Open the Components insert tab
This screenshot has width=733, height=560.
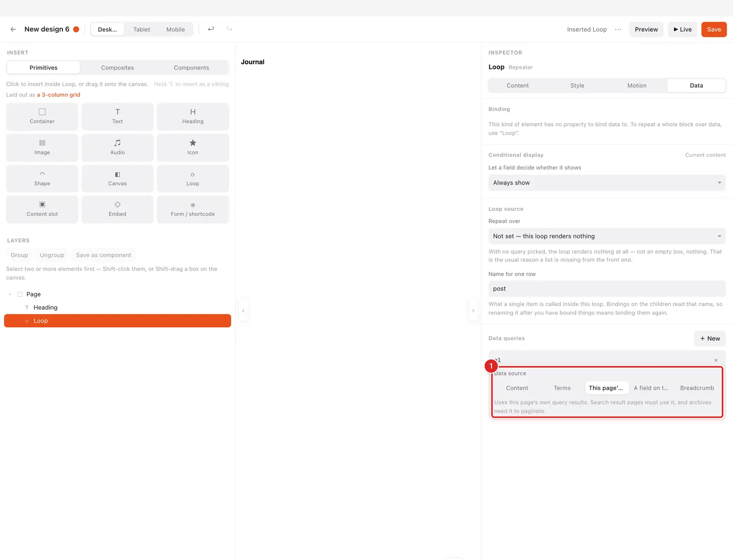point(191,67)
